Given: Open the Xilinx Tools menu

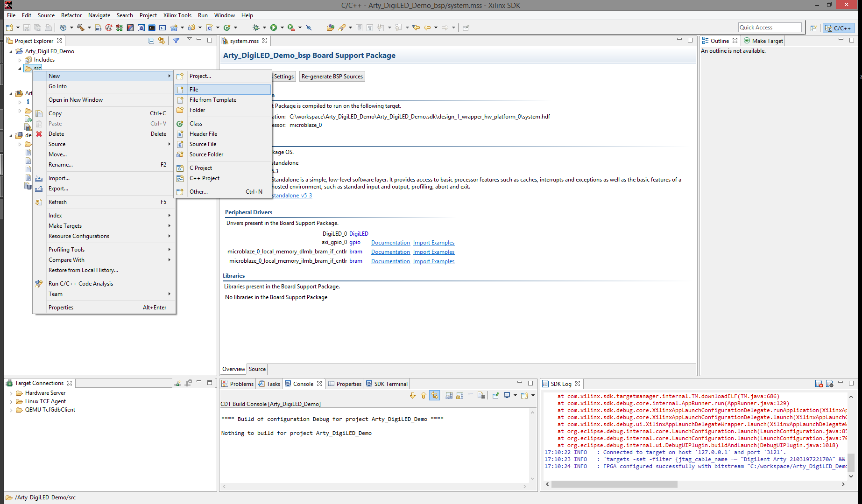Looking at the screenshot, I should tap(177, 15).
